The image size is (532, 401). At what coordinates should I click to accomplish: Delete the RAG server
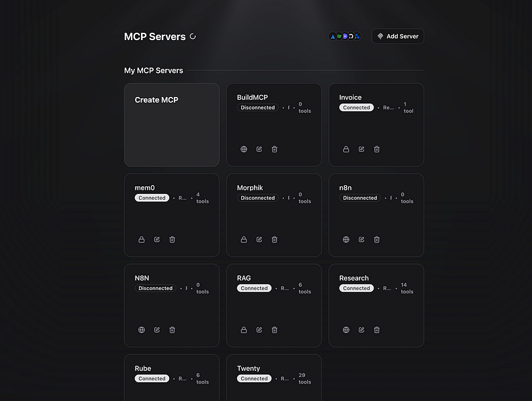tap(275, 329)
